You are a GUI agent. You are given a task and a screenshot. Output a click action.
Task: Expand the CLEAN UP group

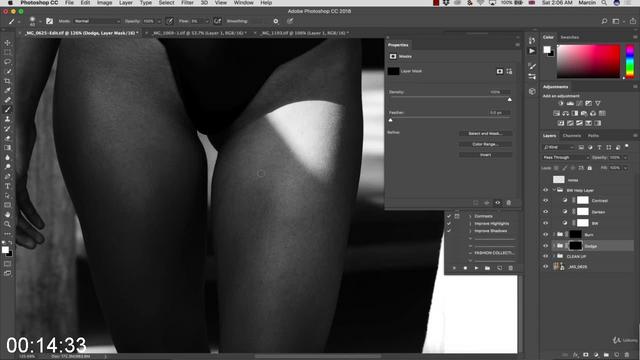tap(554, 256)
